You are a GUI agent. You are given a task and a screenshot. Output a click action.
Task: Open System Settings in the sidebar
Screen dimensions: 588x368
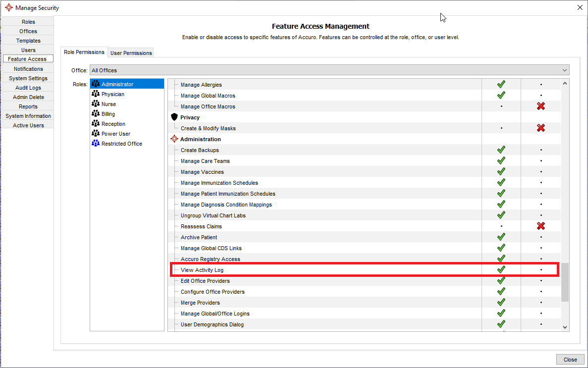28,78
